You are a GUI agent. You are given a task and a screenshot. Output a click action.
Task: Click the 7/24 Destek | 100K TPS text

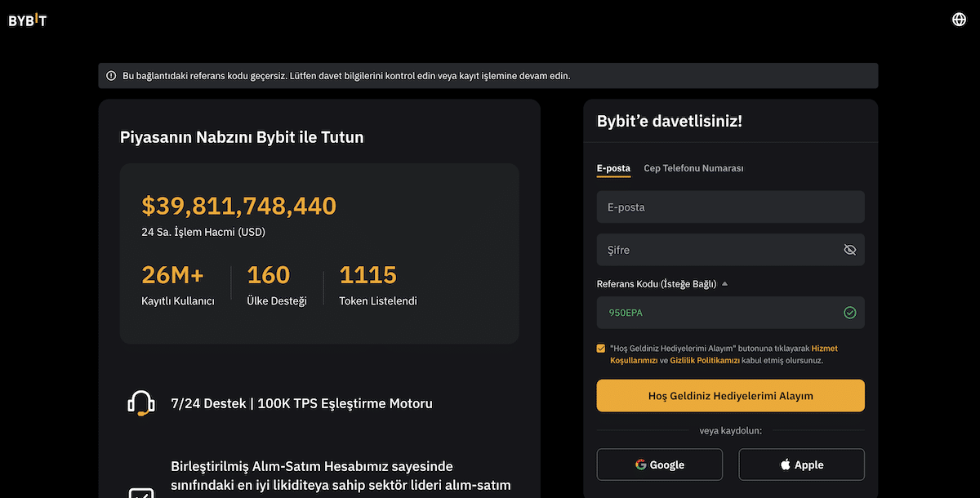point(301,403)
